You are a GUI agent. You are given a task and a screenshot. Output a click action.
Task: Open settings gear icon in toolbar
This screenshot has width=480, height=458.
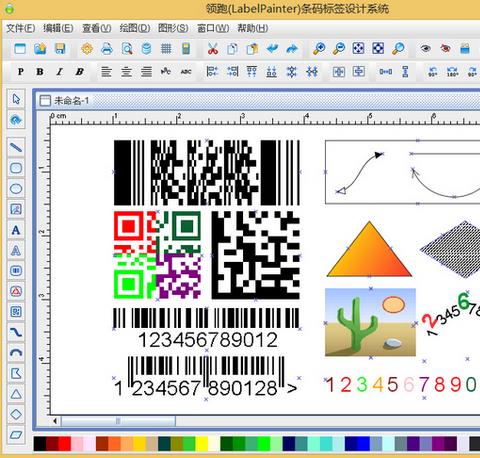(87, 49)
